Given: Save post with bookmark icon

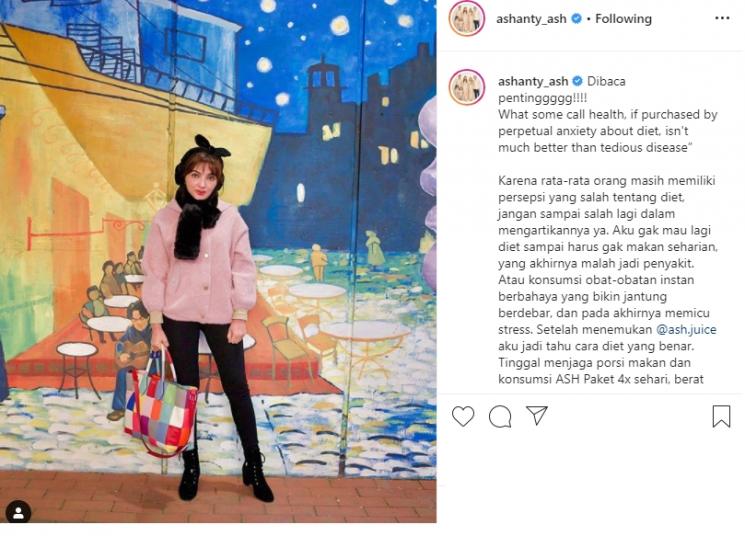Looking at the screenshot, I should click(721, 416).
